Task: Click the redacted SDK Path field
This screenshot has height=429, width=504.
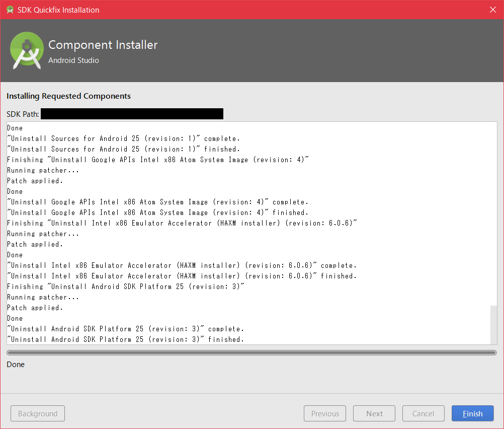Action: pyautogui.click(x=132, y=114)
